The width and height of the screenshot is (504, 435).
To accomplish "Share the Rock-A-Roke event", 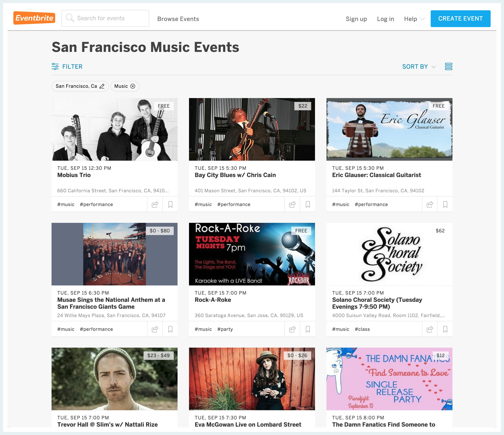I will pos(292,329).
